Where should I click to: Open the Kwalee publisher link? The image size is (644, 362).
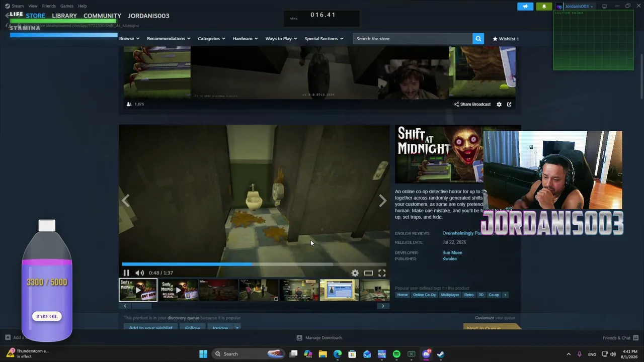[449, 259]
